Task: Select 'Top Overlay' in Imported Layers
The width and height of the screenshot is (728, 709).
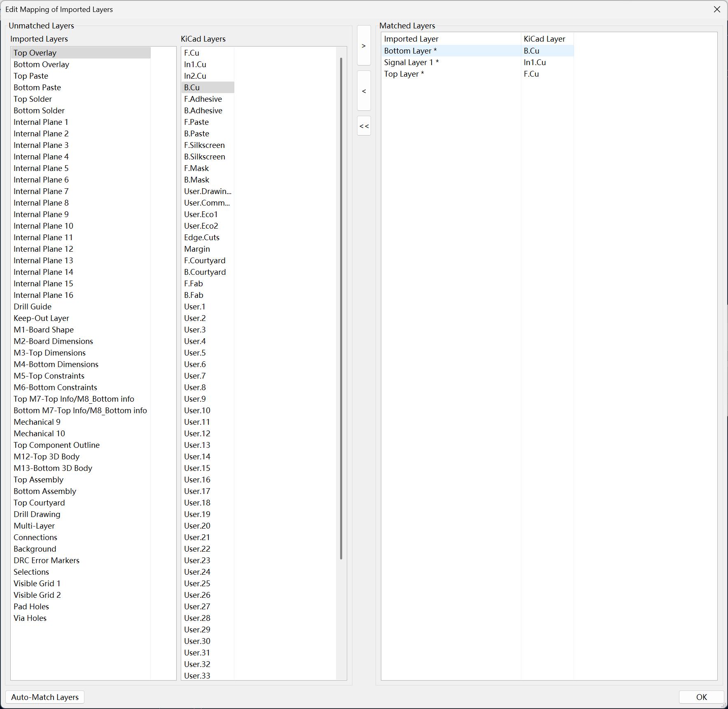Action: click(81, 53)
